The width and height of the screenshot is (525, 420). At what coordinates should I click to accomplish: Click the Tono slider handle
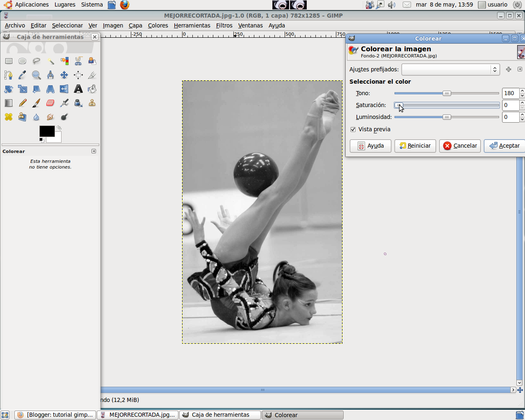pos(447,94)
